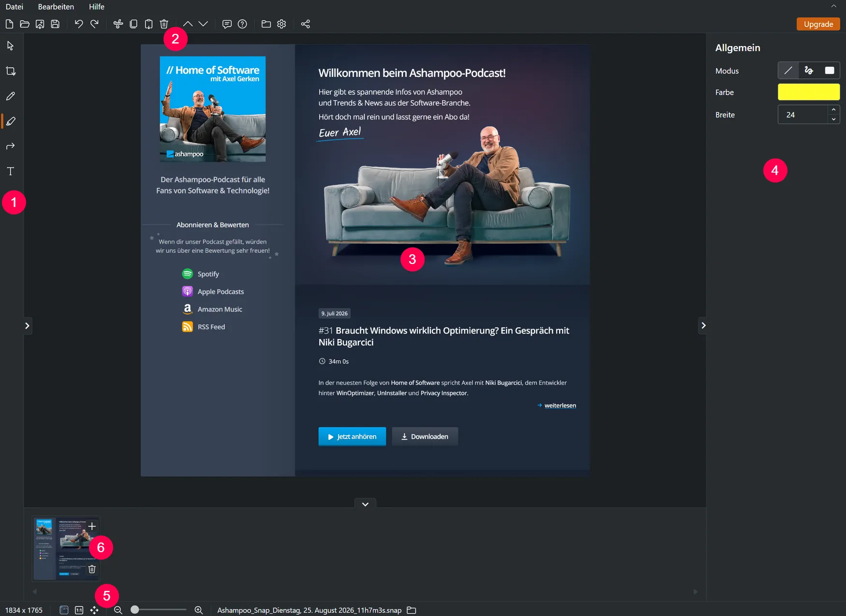Click the zoom slider handle in the status bar
The image size is (846, 616).
[x=135, y=610]
